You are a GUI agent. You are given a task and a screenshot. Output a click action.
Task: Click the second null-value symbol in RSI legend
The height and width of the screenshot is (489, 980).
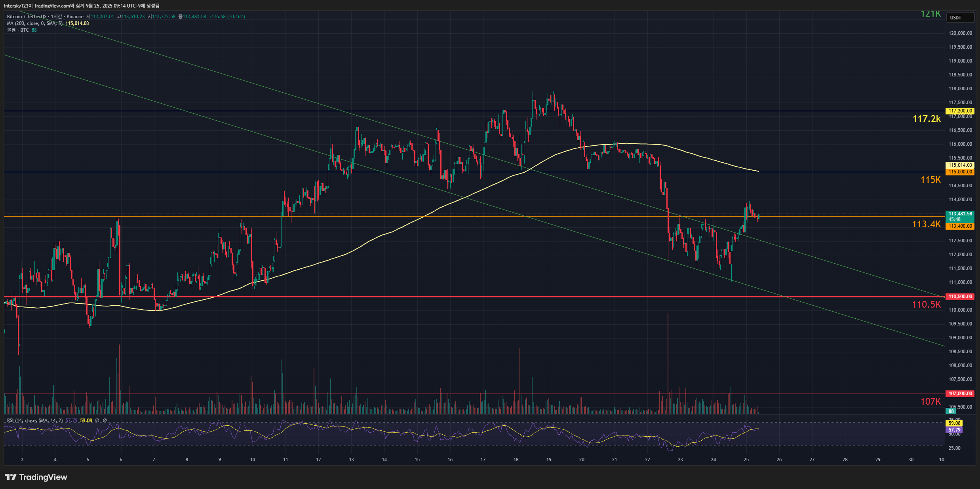tap(105, 421)
